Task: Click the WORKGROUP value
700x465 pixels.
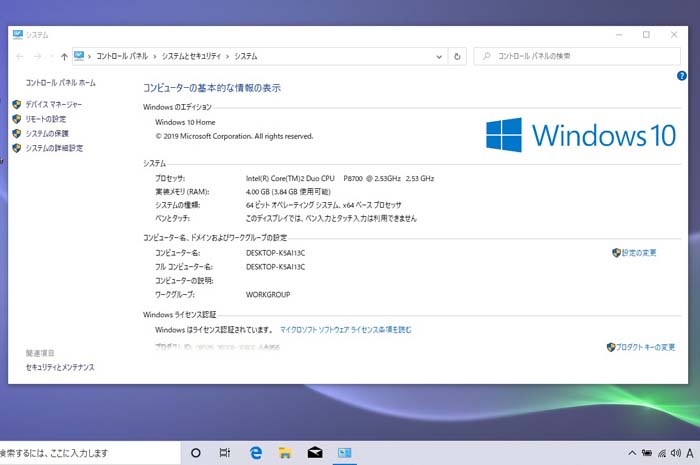Action: pyautogui.click(x=268, y=295)
